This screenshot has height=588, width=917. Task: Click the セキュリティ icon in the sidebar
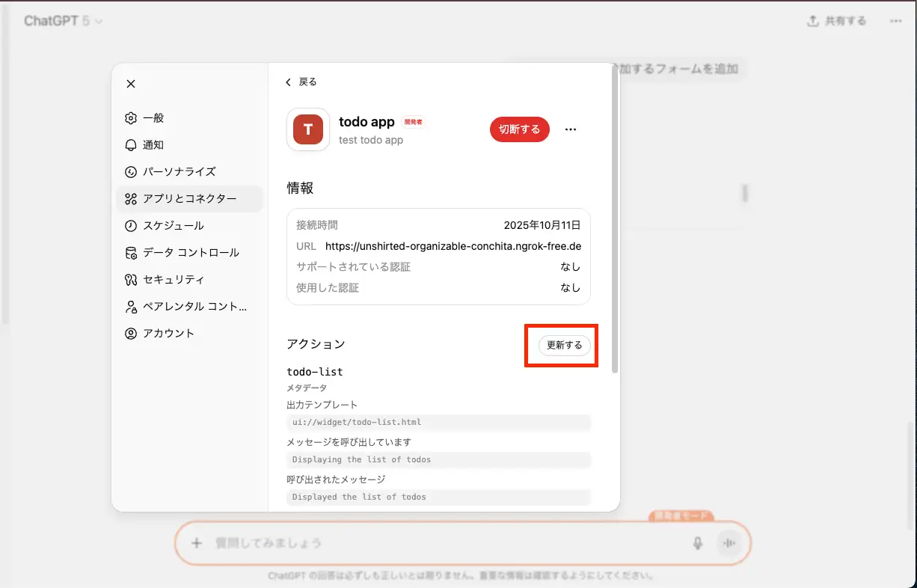coord(131,280)
